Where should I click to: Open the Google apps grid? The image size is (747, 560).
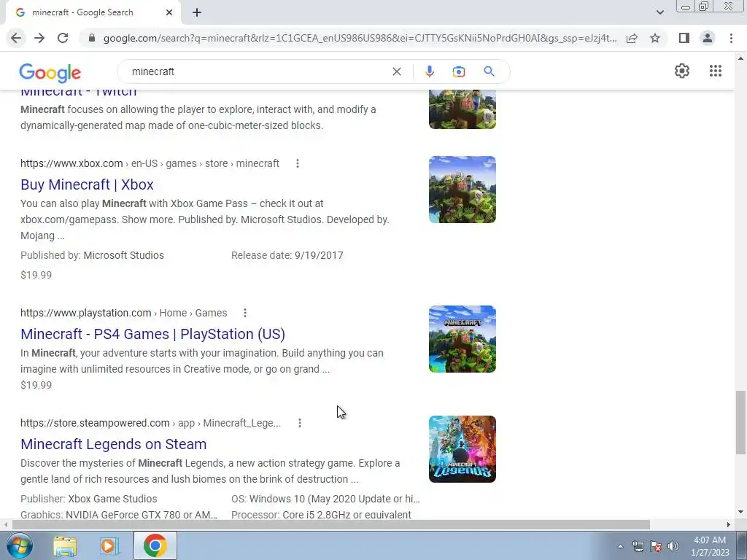pyautogui.click(x=715, y=71)
